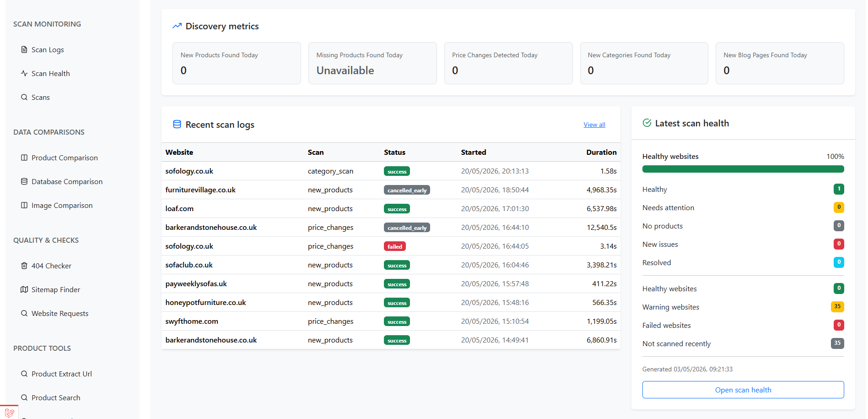Click the Product Comparison columns icon
Viewport: 868px width, 419px height.
[24, 158]
